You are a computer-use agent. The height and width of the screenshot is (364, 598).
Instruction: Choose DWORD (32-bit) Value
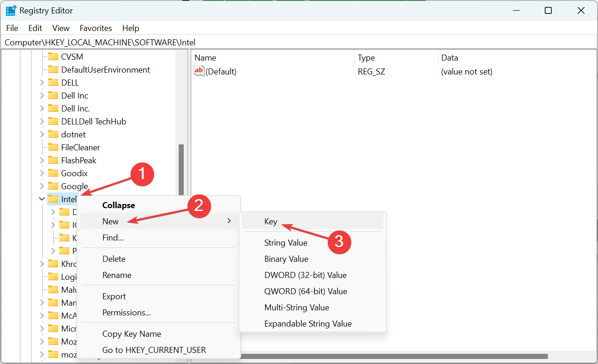pos(312,275)
